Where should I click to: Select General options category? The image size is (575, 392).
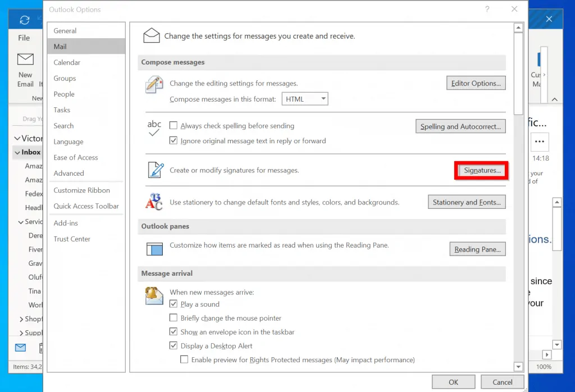pyautogui.click(x=86, y=31)
